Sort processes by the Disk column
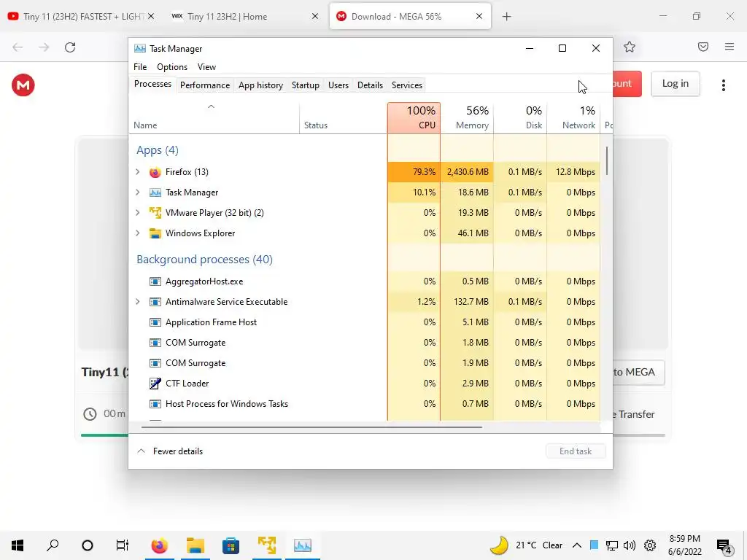 [520, 117]
